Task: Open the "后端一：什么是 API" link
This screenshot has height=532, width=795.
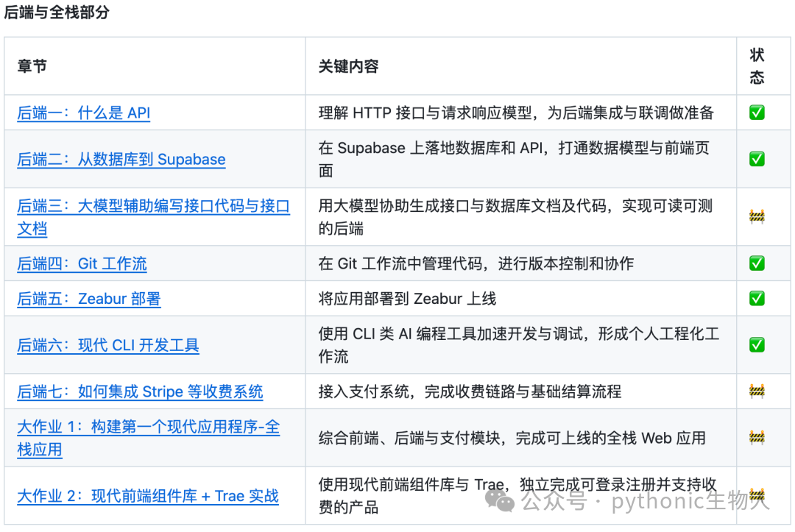Action: coord(84,113)
